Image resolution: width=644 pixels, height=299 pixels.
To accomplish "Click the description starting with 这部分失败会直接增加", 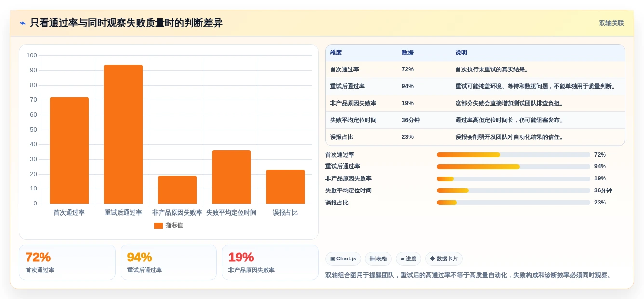I will click(x=510, y=103).
